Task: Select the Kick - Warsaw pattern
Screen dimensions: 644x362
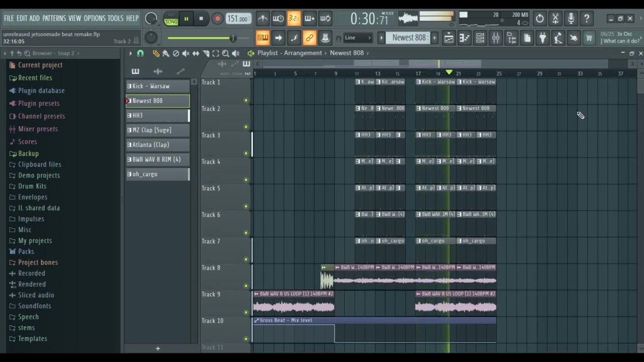Action: 158,86
